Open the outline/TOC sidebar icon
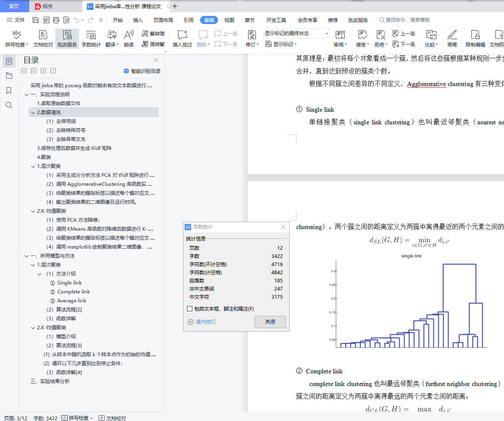Screen dimensions: 504x421 click(x=9, y=61)
